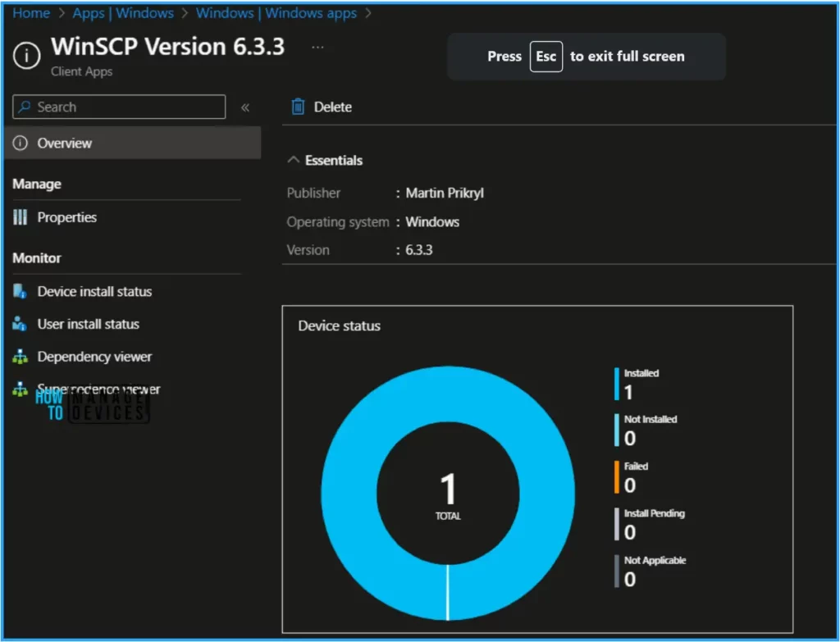Viewport: 840px width, 642px height.
Task: Open User install status
Action: (89, 324)
